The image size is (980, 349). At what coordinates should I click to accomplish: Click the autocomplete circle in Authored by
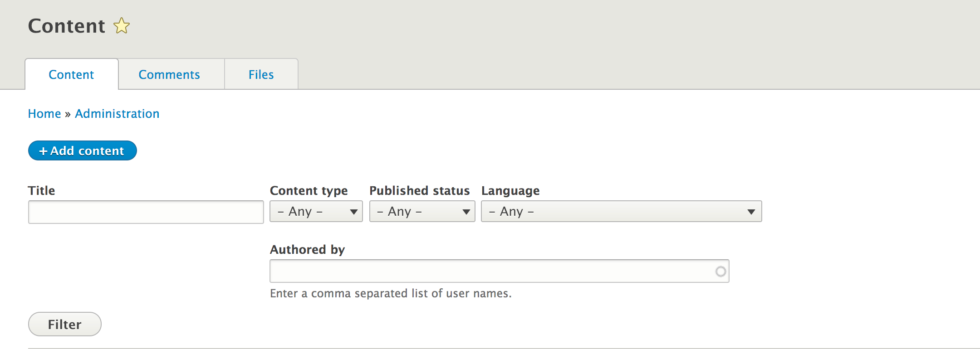(x=720, y=271)
